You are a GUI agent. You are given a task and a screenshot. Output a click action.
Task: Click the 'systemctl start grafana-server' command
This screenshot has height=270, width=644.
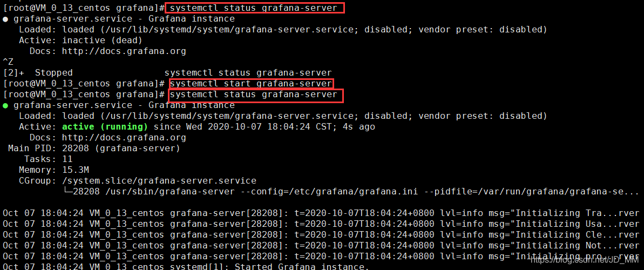[x=250, y=84]
